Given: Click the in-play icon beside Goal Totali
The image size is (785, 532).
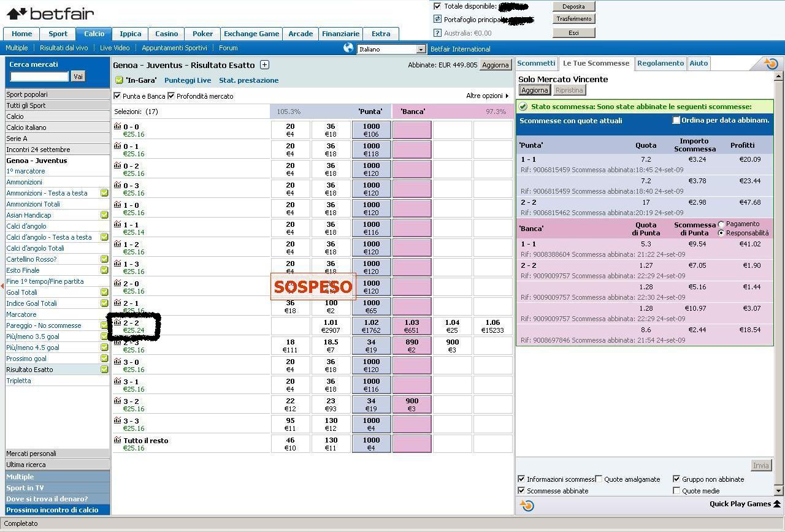Looking at the screenshot, I should click(x=104, y=292).
